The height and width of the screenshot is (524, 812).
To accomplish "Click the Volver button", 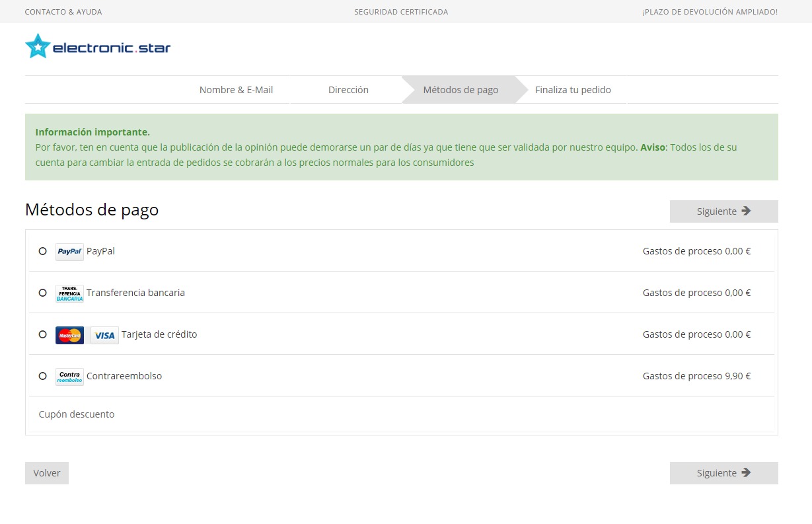I will (47, 473).
